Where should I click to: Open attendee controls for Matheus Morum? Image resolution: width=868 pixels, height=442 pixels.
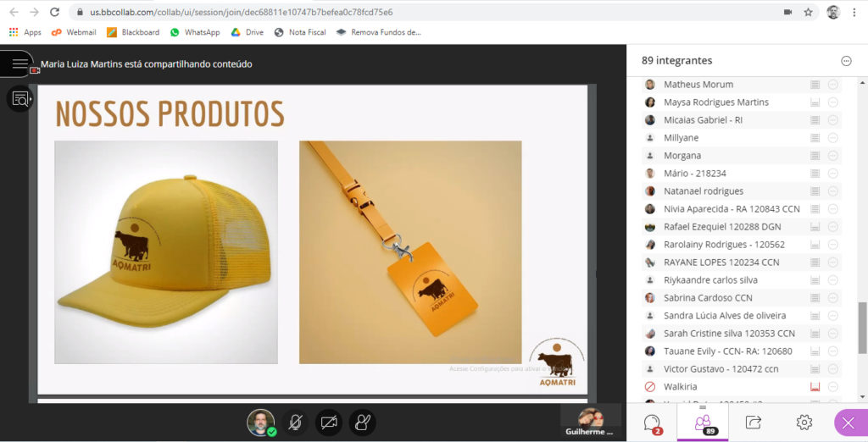point(832,85)
